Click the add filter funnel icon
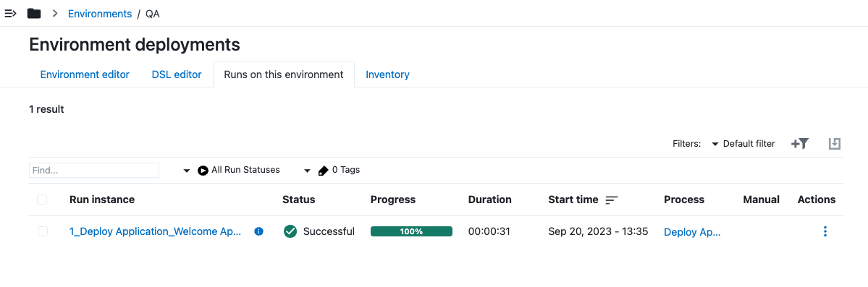Viewport: 868px width, 287px height. [801, 144]
